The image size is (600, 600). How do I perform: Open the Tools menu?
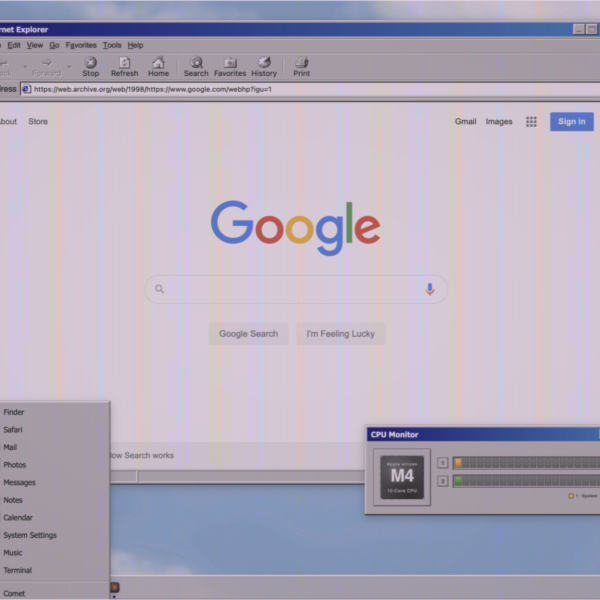click(112, 45)
